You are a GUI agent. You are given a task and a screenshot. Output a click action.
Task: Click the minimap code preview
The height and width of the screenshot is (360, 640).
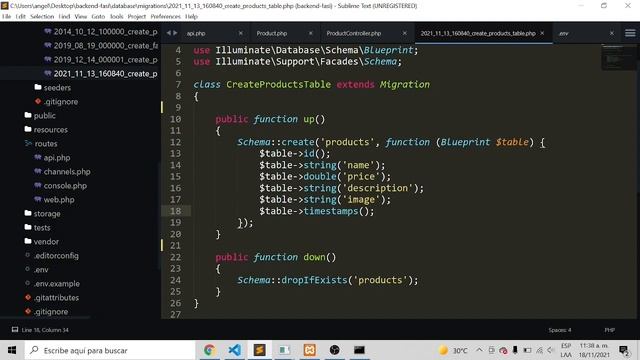617,58
